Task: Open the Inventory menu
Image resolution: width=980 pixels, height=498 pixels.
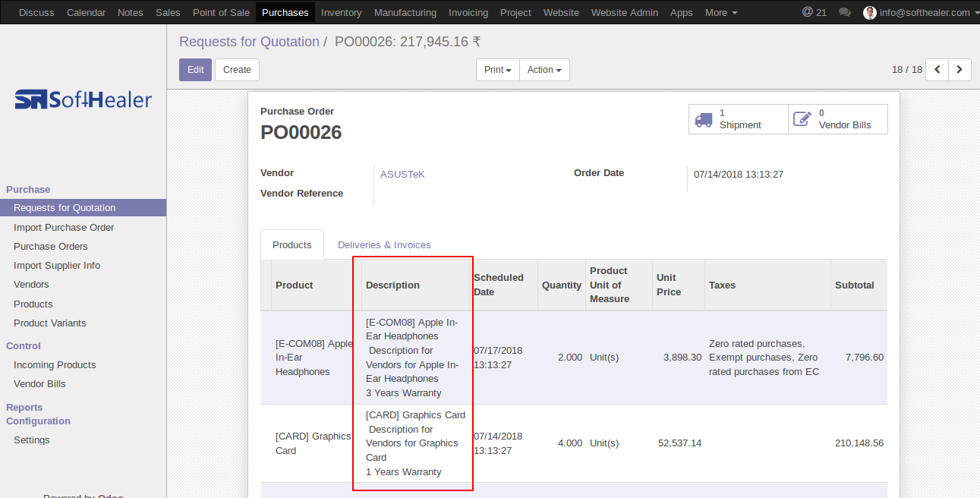Action: pos(342,13)
